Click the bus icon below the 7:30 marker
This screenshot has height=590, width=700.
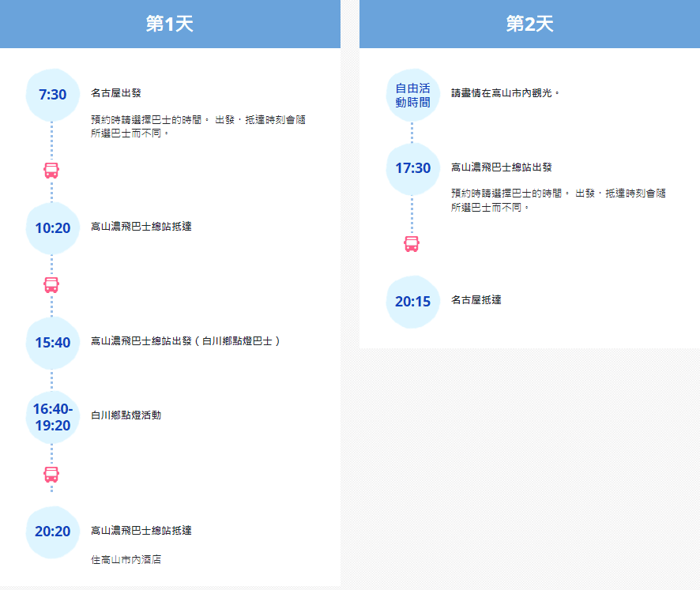pyautogui.click(x=51, y=170)
